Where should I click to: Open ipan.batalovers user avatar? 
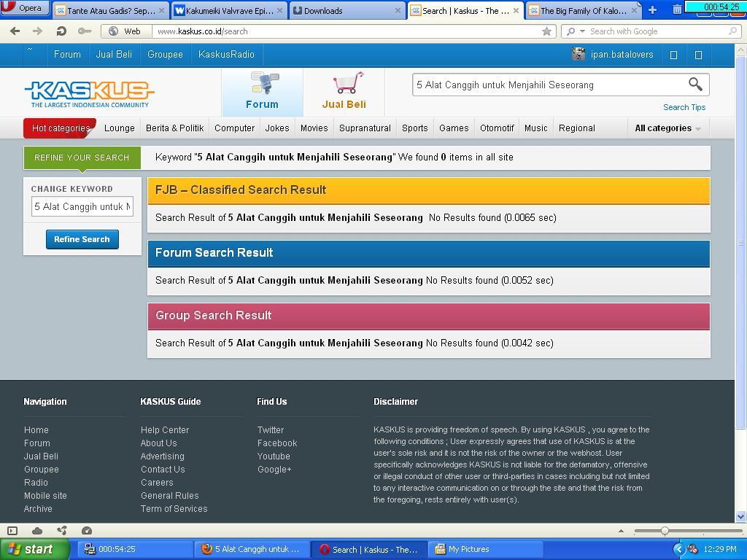[x=578, y=54]
